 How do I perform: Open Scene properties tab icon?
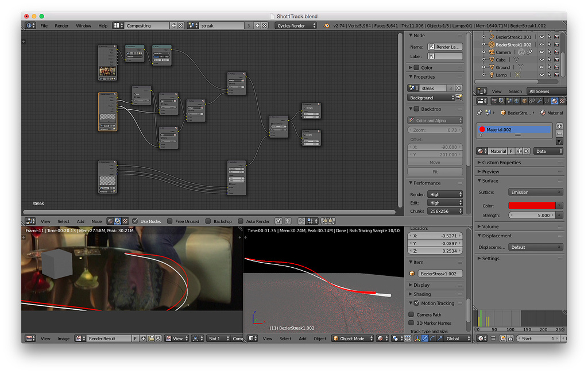coord(509,101)
